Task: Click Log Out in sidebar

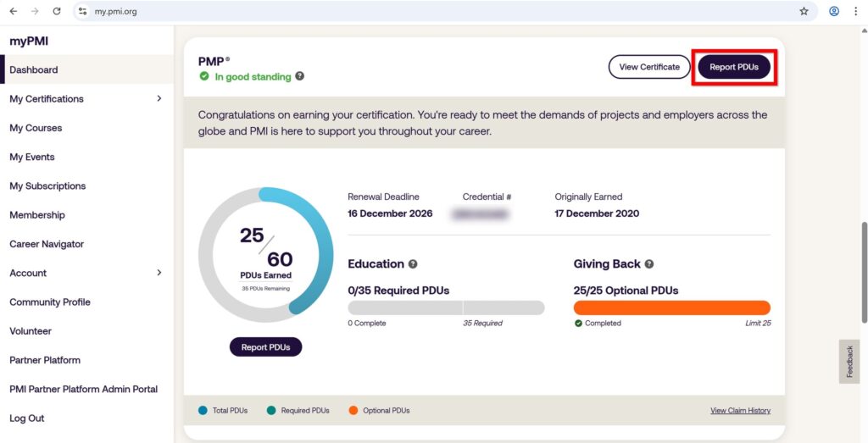Action: 27,418
